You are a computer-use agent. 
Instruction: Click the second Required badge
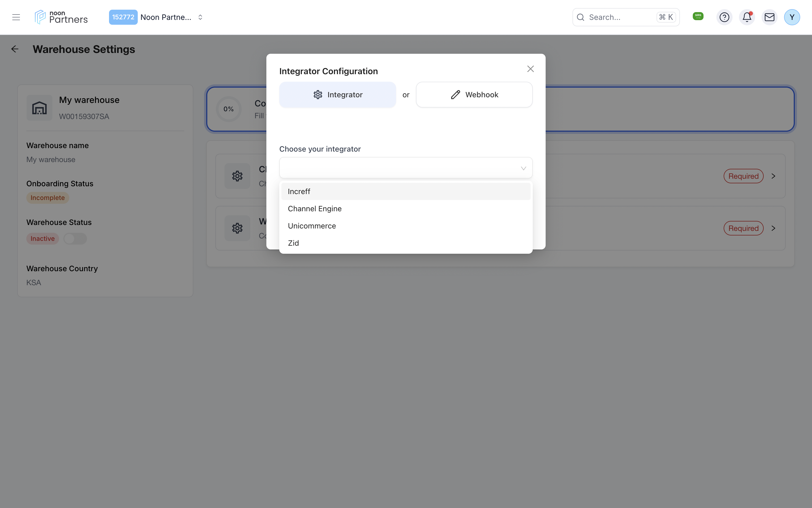743,228
